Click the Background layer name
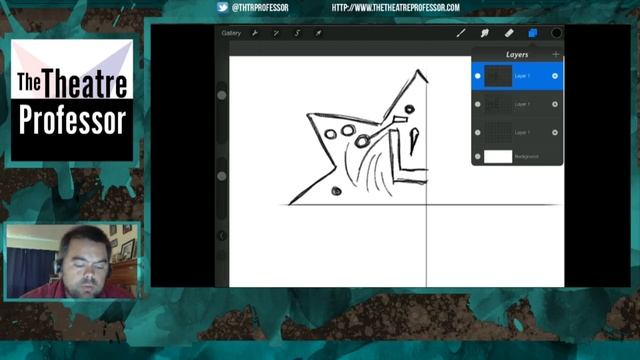 coord(526,156)
